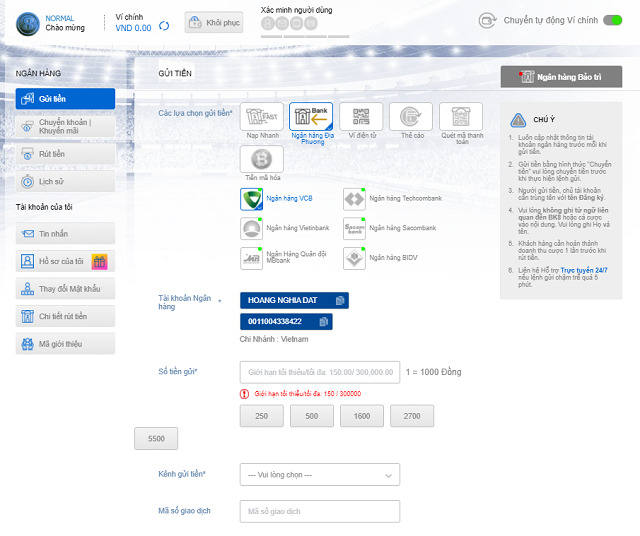640x536 pixels.
Task: Click the Lịch sử clock icon
Action: coord(27,181)
